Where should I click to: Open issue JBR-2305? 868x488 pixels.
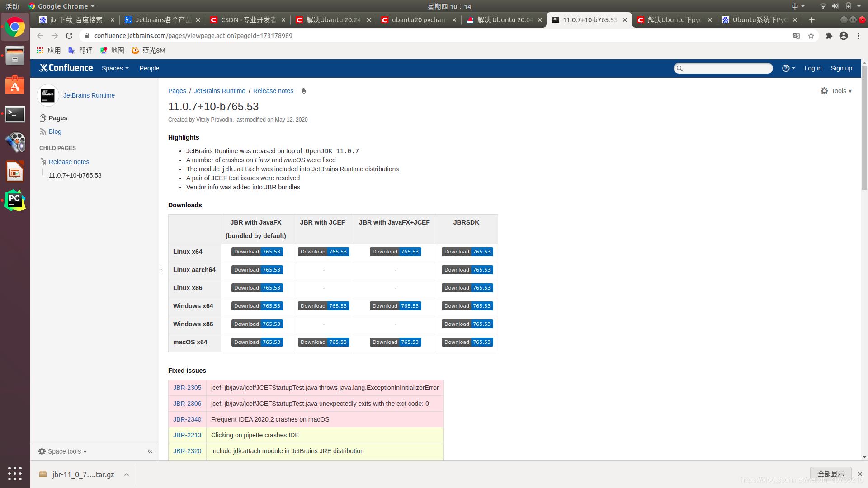click(187, 388)
